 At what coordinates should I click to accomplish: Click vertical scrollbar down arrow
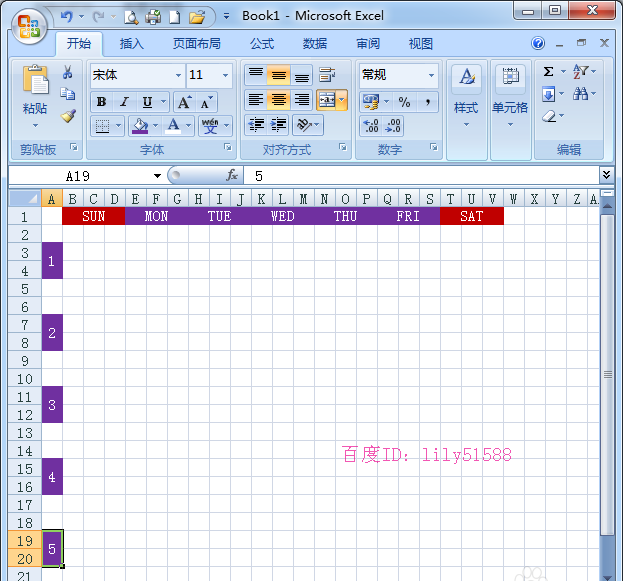click(607, 577)
